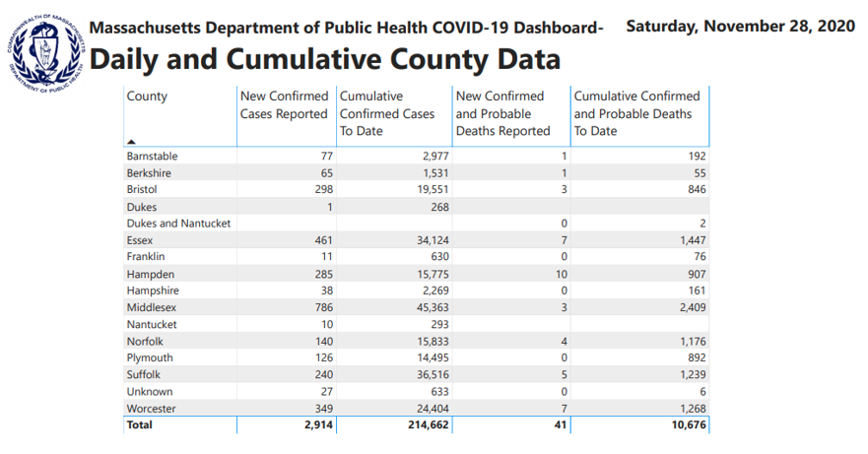
Task: Click Essex cumulative cases value 34,124
Action: point(433,240)
